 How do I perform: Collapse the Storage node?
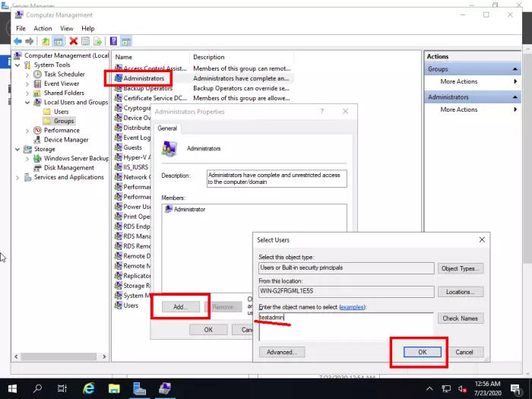pos(17,149)
